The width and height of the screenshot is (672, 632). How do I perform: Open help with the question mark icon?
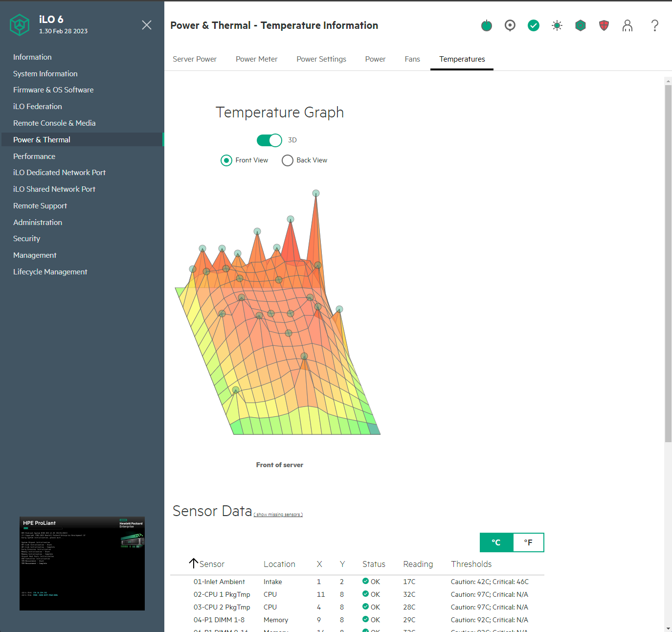(x=654, y=25)
